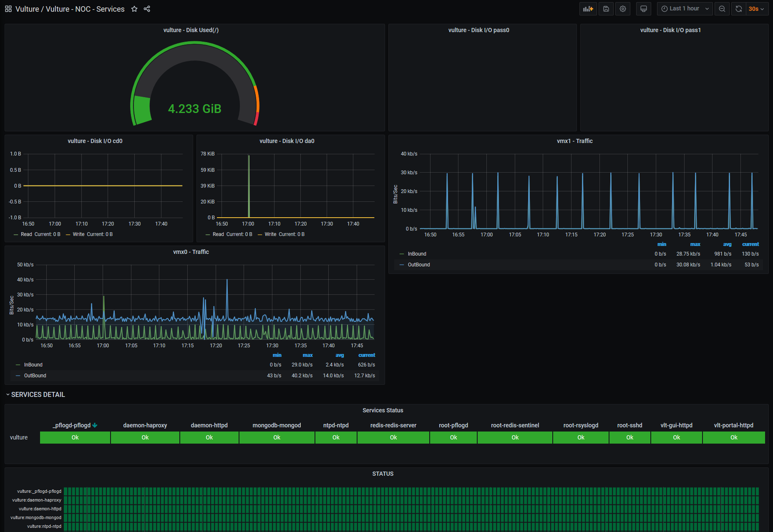Sort vmx0 Traffic legend by avg
773x532 pixels.
pyautogui.click(x=340, y=355)
